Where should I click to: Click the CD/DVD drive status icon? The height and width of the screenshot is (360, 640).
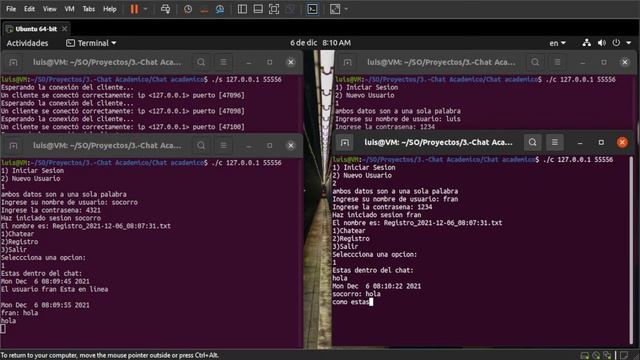pyautogui.click(x=596, y=355)
